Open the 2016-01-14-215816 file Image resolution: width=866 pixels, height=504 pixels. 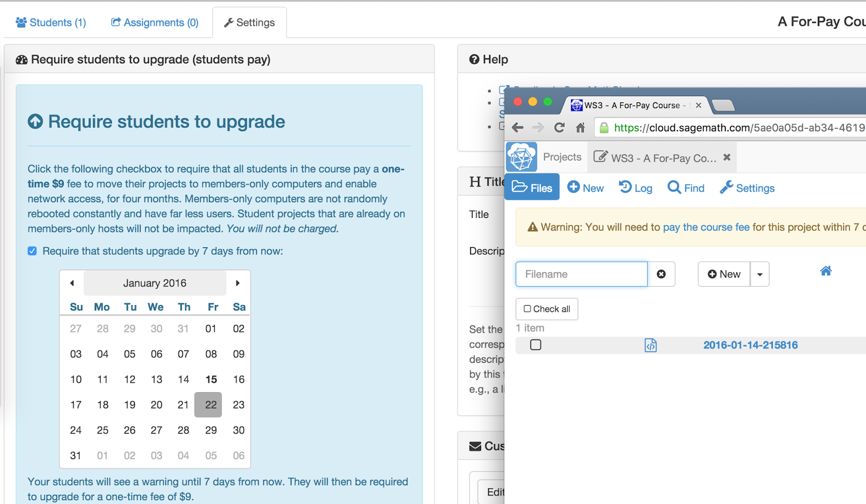tap(750, 344)
